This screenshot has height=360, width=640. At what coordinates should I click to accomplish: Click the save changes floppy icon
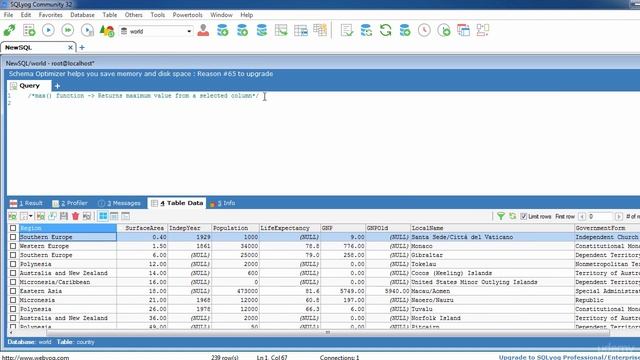pyautogui.click(x=64, y=216)
